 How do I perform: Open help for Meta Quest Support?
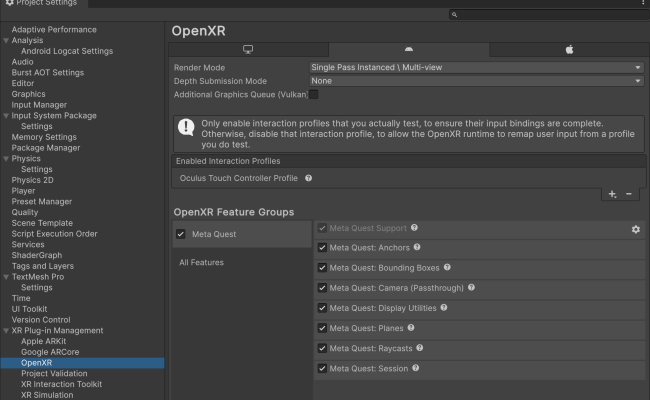pyautogui.click(x=414, y=228)
